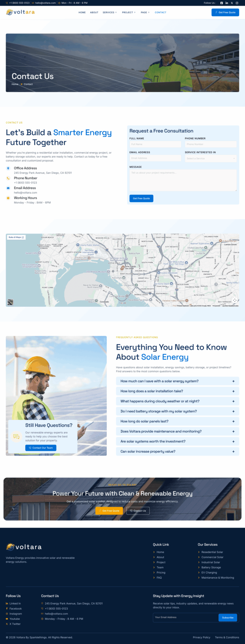Open the Select a Service dropdown
The image size is (245, 644).
click(x=211, y=159)
